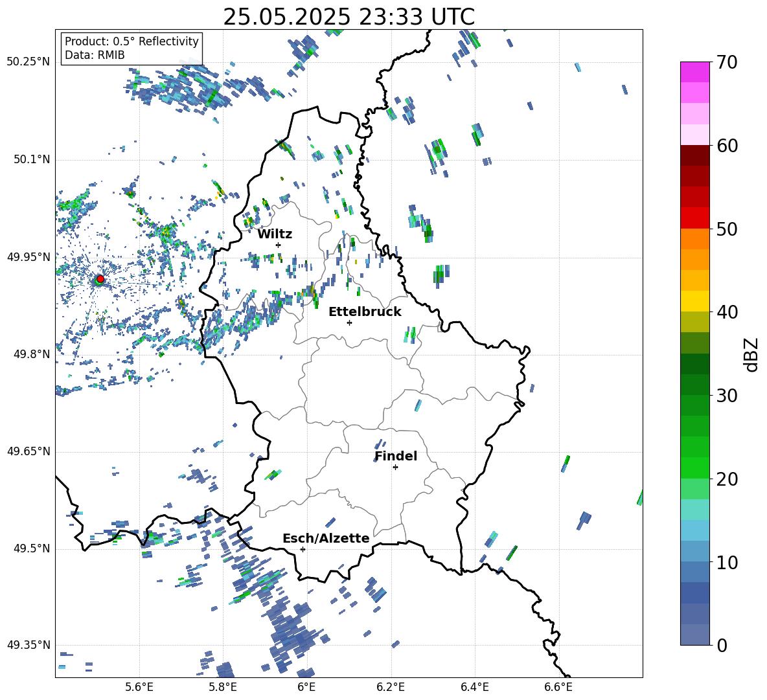Click the bright green colorbar swatch above 20
767x700 pixels.
pos(694,468)
